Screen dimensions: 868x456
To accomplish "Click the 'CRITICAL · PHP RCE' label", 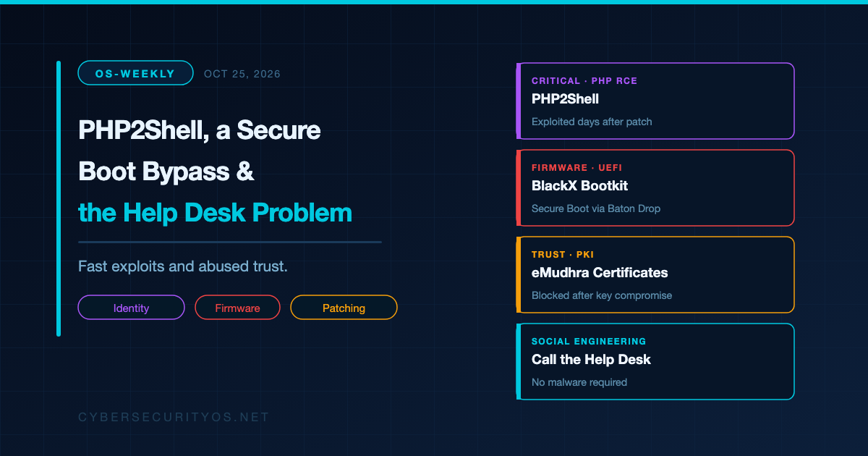I will point(584,81).
